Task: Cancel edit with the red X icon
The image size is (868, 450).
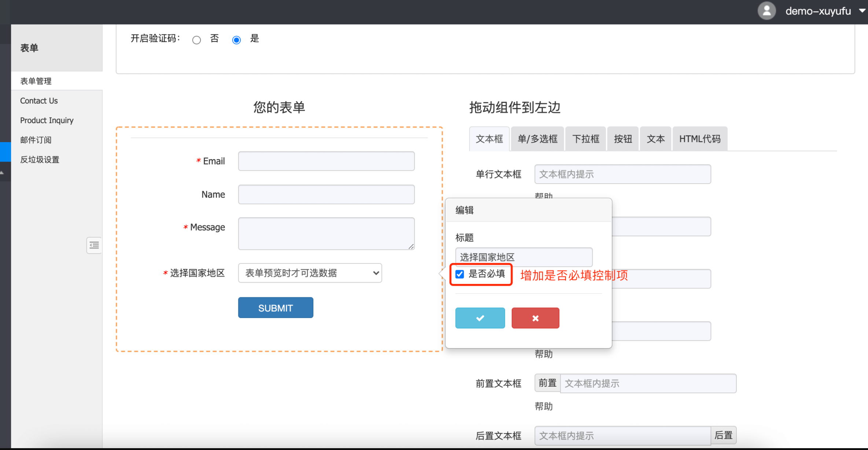Action: point(535,318)
